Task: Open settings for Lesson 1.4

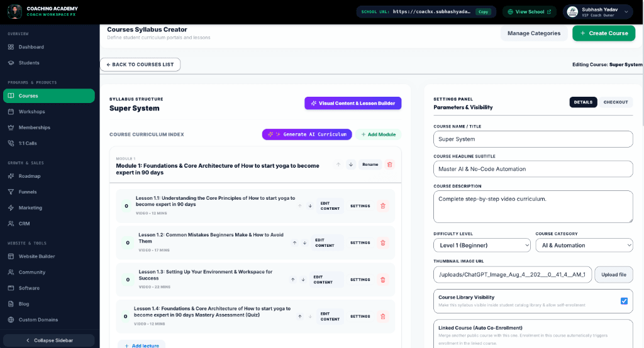Action: click(360, 317)
